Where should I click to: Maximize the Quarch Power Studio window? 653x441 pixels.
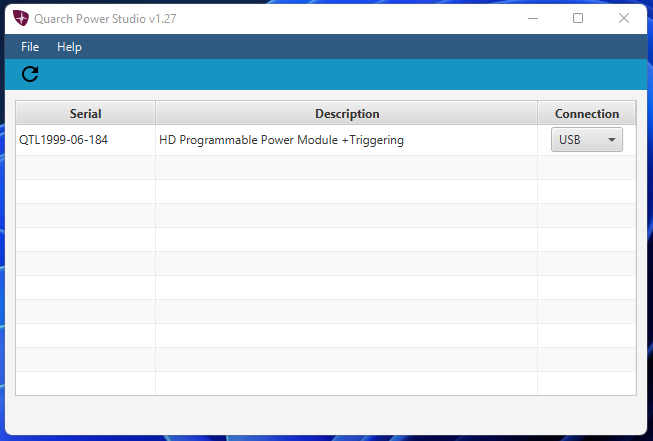click(578, 18)
